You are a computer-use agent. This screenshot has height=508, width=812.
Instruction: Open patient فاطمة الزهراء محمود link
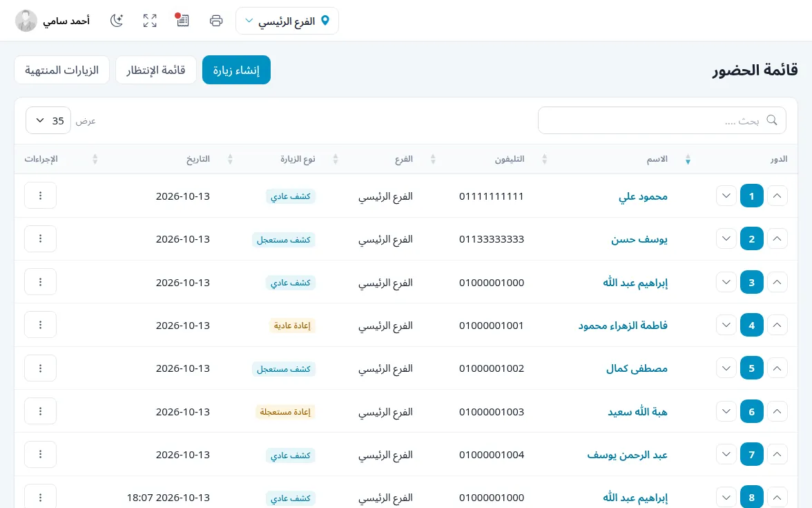623,326
